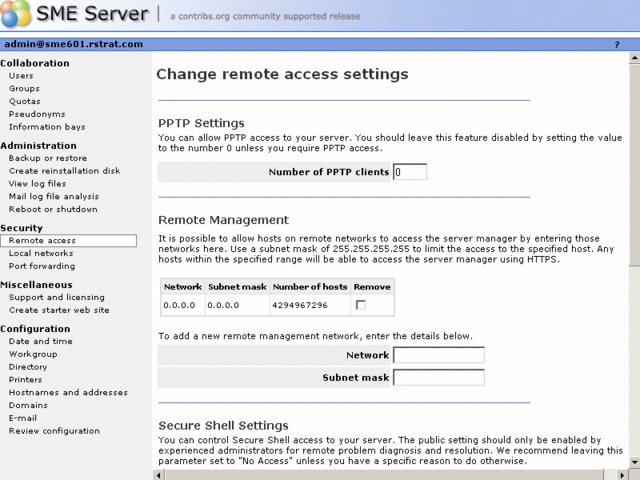Select the Remote access menu entry

point(69,240)
